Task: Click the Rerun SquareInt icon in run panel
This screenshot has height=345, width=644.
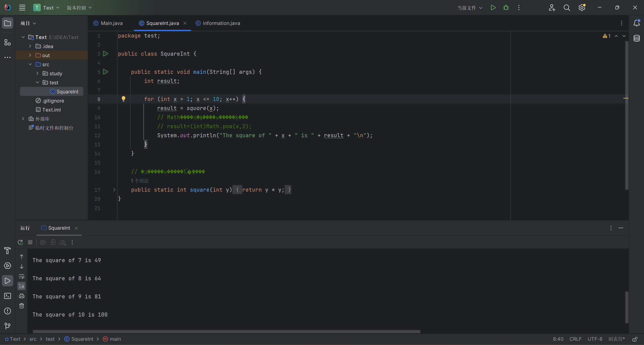Action: 21,242
